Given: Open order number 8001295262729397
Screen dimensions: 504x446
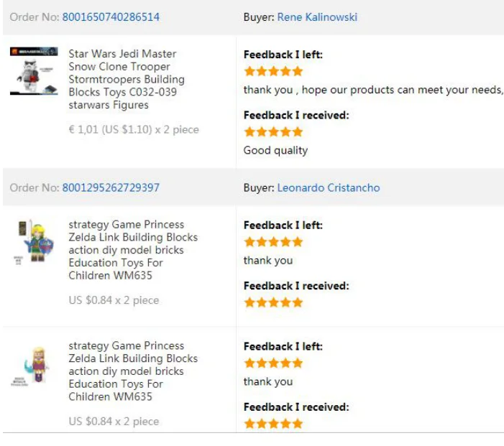Looking at the screenshot, I should 111,187.
